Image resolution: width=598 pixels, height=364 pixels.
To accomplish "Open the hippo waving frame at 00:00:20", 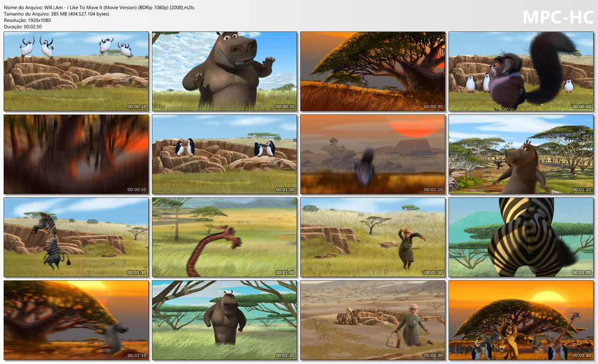I will [224, 71].
